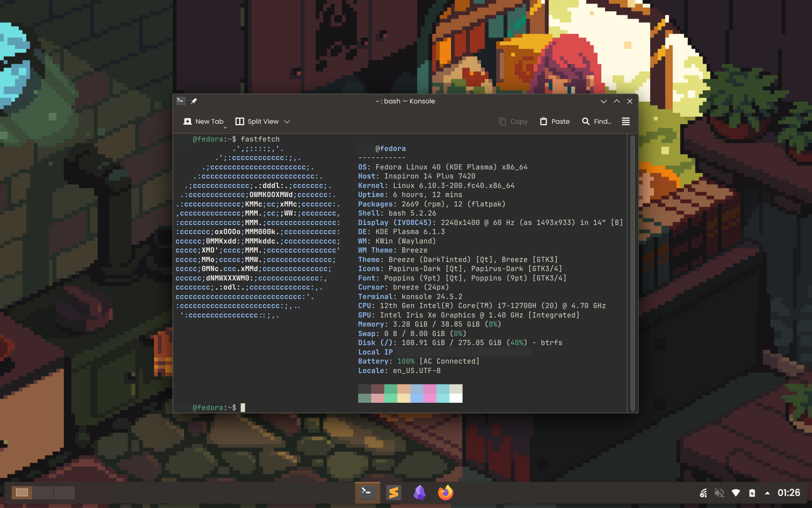Image resolution: width=812 pixels, height=508 pixels.
Task: Click the 'Shell: bash 5.2.26' line
Action: point(397,213)
